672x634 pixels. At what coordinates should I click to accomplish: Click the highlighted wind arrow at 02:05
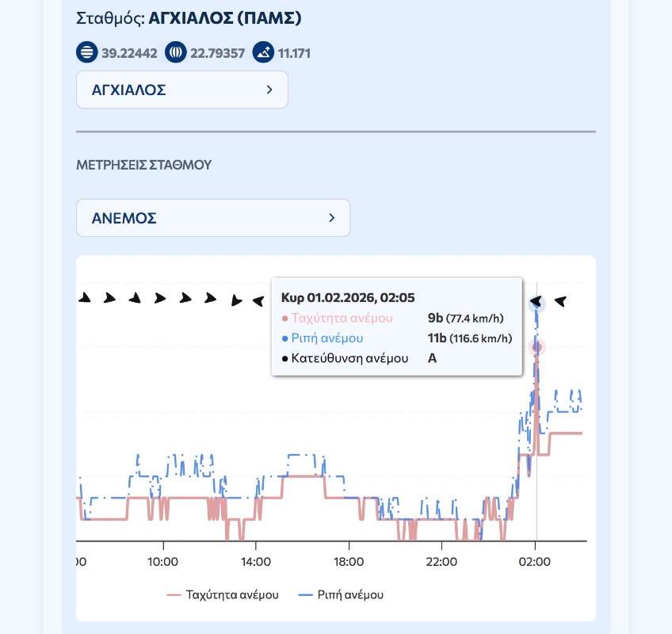click(x=537, y=302)
